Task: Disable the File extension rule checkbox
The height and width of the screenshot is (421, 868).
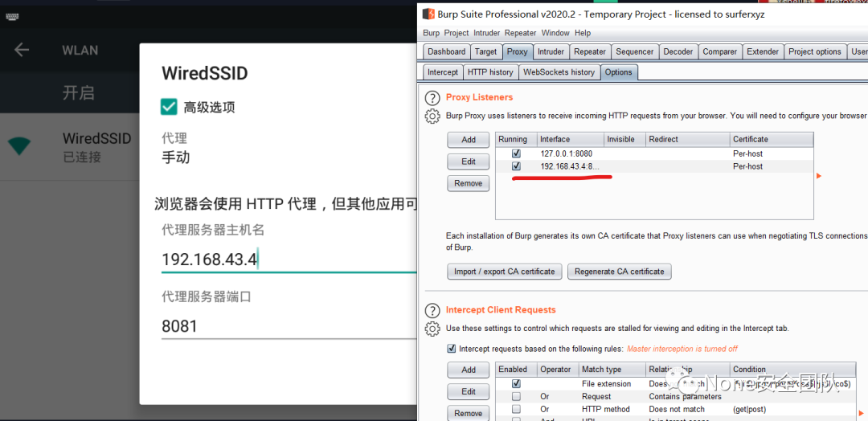Action: pyautogui.click(x=516, y=383)
